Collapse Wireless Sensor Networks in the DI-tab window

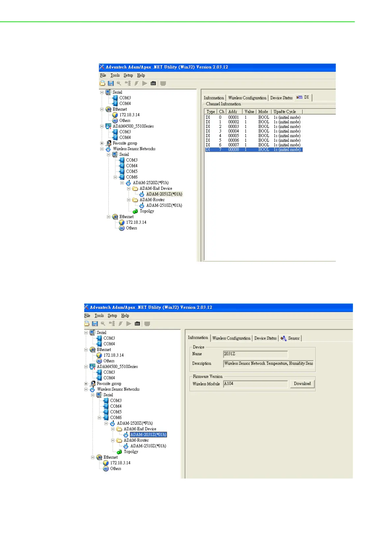click(102, 149)
